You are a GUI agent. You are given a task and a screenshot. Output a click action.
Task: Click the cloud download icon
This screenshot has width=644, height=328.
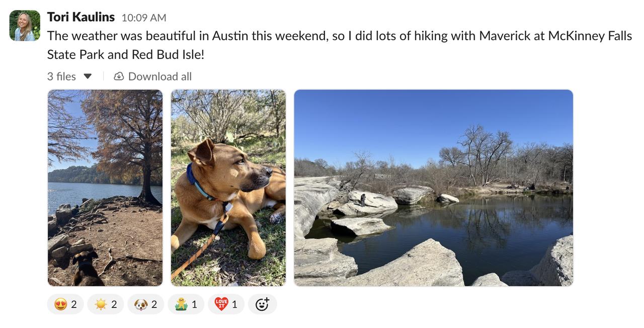119,76
